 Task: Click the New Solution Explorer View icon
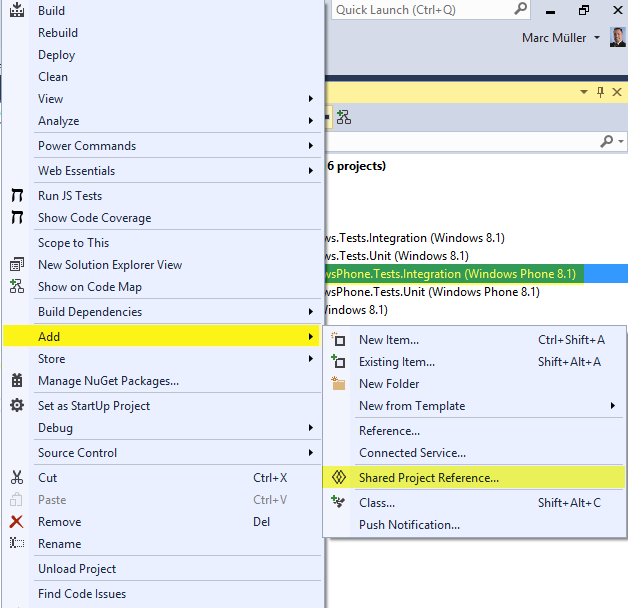coord(17,264)
